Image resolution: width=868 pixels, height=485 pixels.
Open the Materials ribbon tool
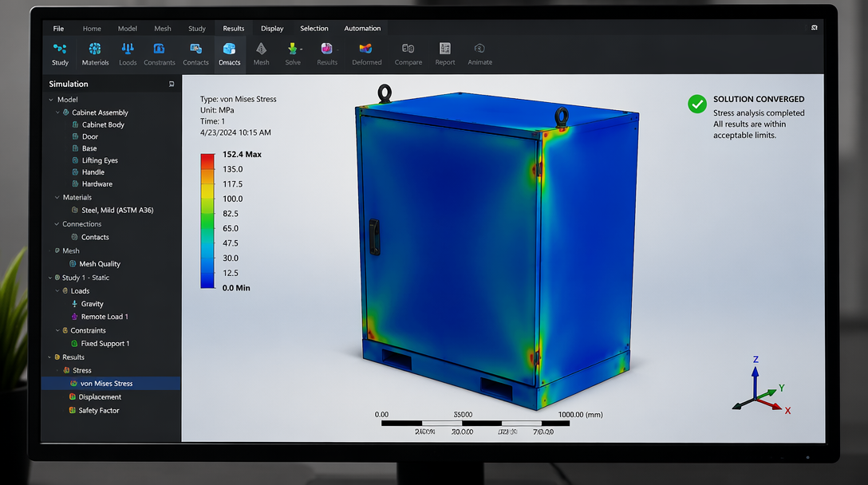coord(95,54)
